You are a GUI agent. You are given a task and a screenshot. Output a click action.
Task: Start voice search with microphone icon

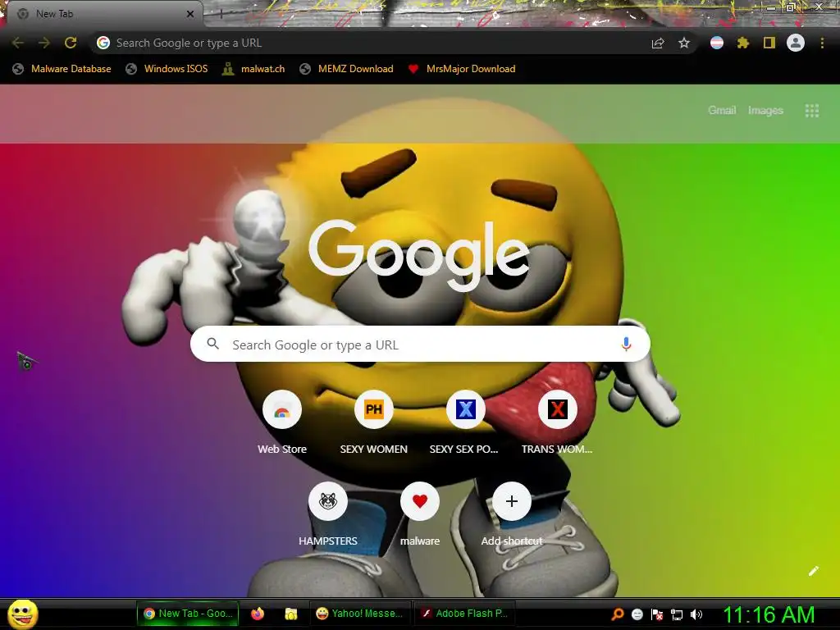click(x=626, y=344)
